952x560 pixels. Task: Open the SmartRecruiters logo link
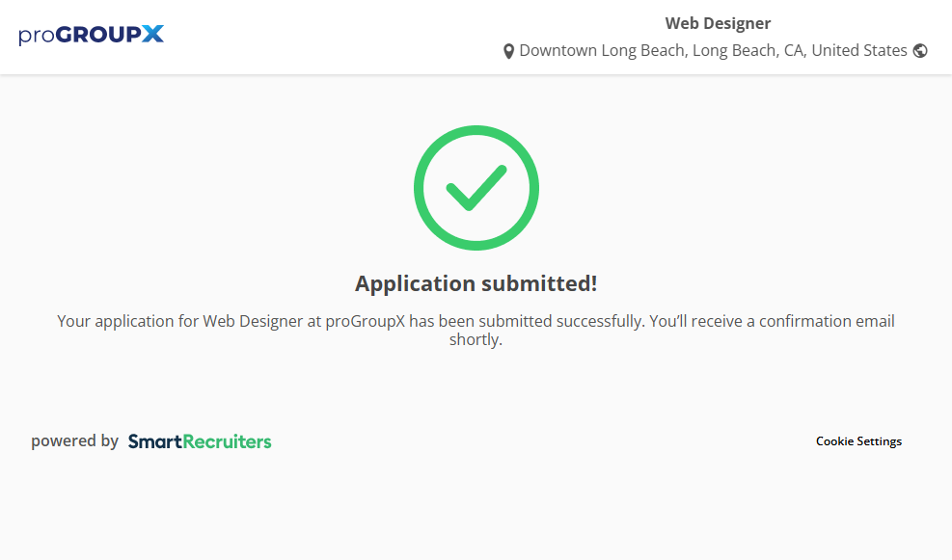point(200,441)
